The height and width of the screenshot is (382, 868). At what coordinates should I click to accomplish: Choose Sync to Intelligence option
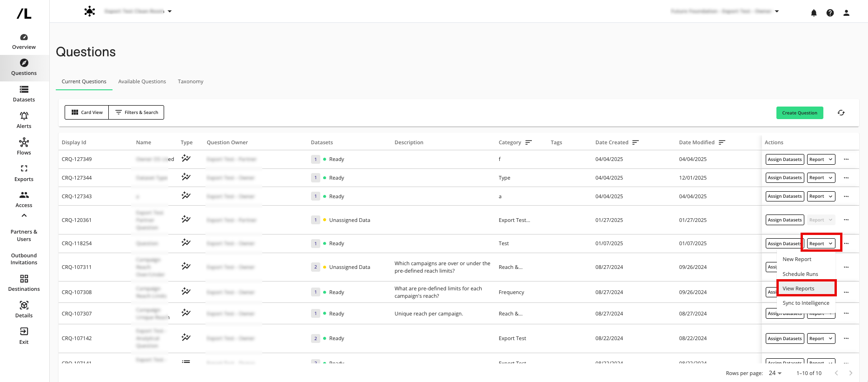pyautogui.click(x=806, y=303)
